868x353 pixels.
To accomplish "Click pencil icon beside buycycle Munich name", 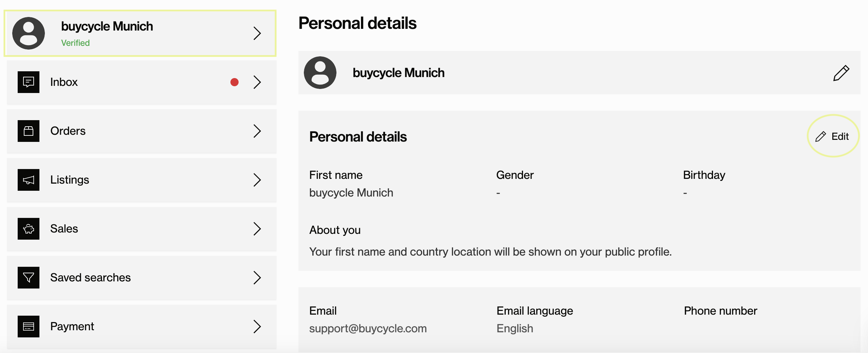I will coord(841,73).
